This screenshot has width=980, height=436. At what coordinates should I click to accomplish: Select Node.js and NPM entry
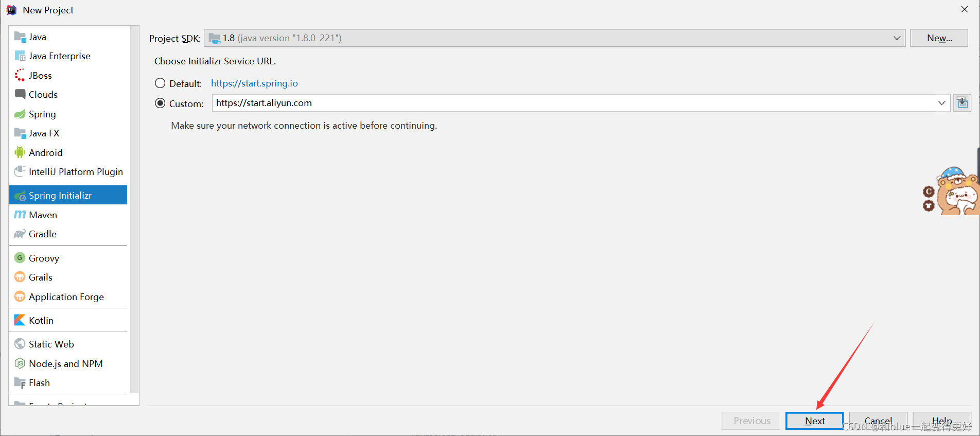pos(68,363)
